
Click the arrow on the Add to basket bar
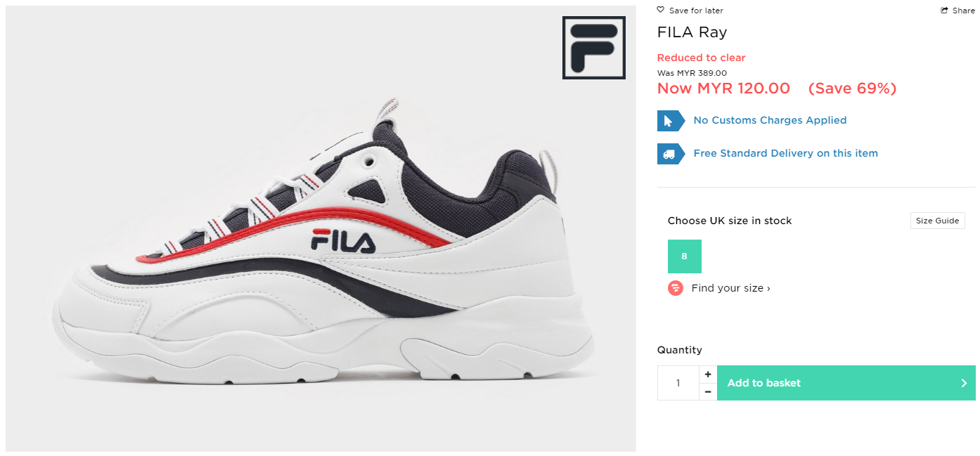[x=964, y=383]
